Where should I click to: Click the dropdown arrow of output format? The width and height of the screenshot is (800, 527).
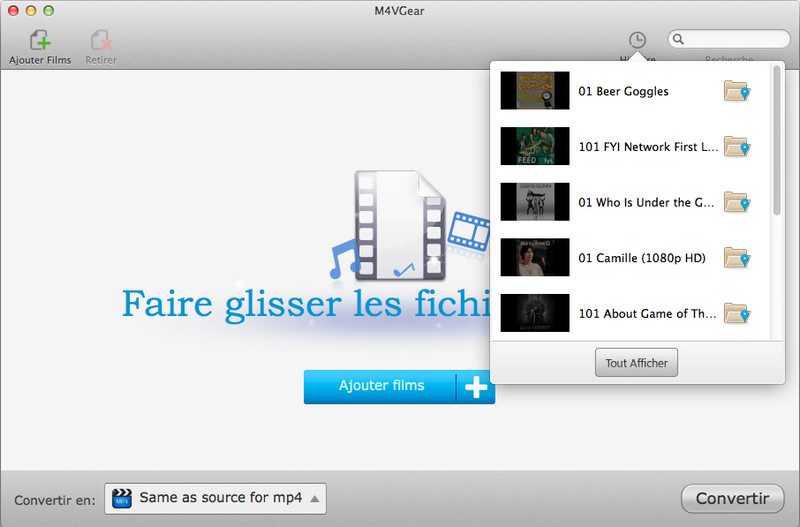coord(315,499)
